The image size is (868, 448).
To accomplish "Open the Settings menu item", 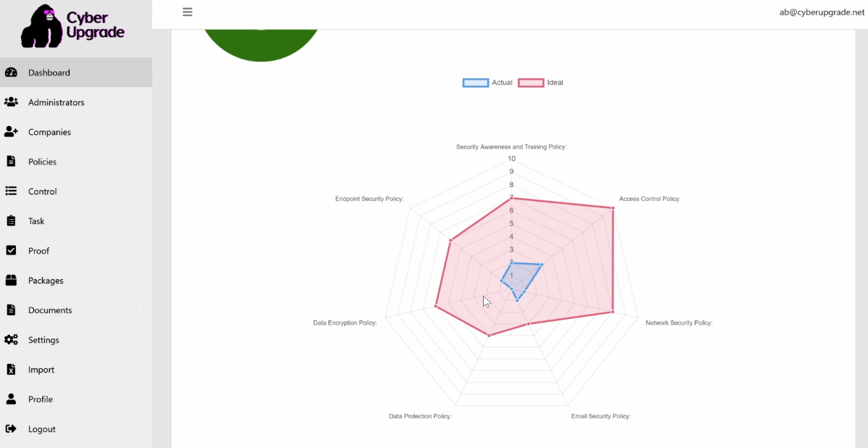I will pyautogui.click(x=44, y=340).
